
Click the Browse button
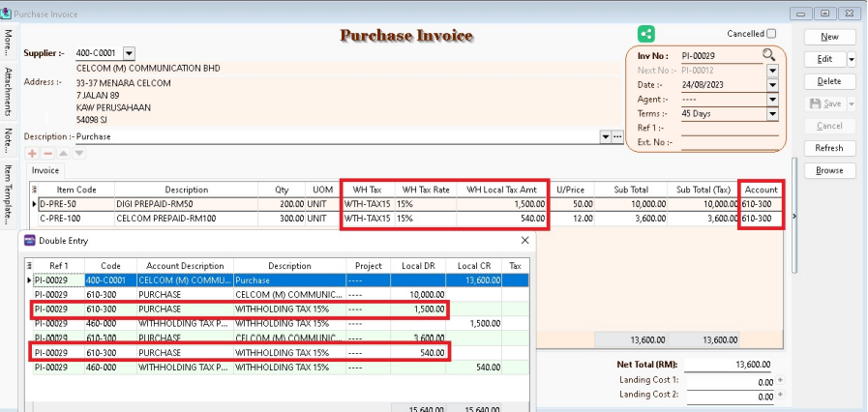(829, 170)
